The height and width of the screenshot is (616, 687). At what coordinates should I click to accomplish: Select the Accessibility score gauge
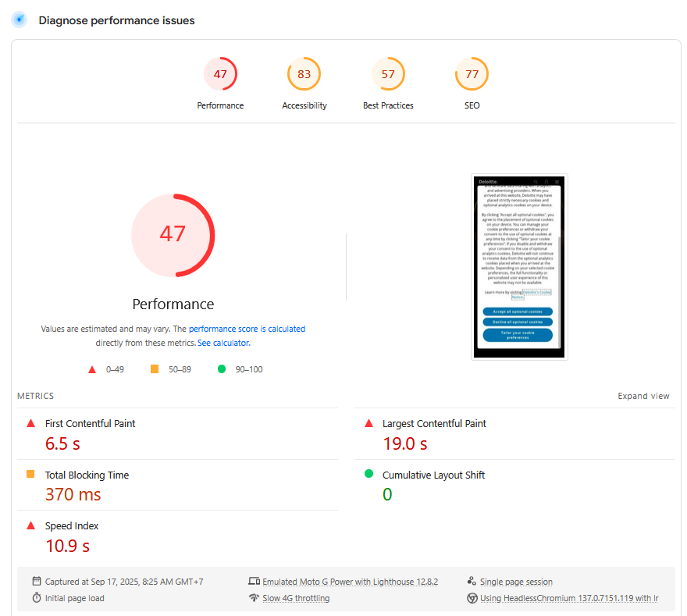pos(304,73)
